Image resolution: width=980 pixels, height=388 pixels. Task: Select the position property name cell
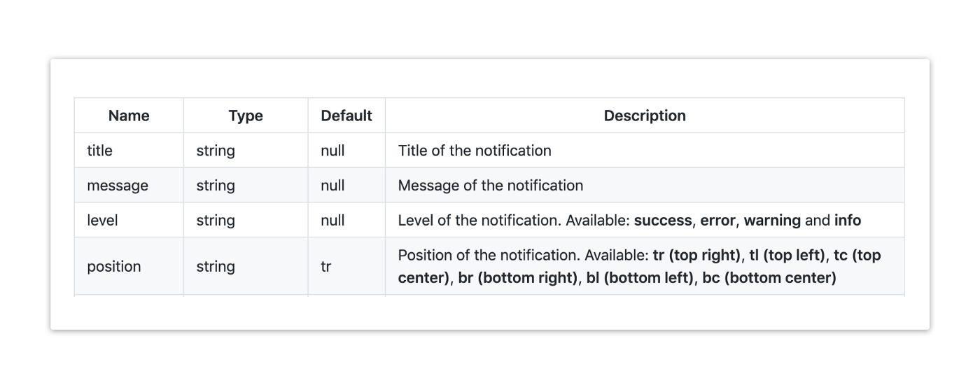click(114, 267)
